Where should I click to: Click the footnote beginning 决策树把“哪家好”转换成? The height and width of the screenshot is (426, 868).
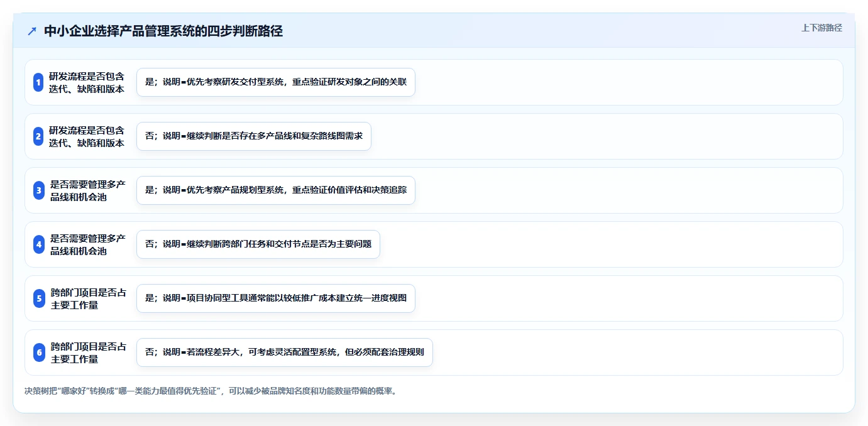(x=210, y=391)
